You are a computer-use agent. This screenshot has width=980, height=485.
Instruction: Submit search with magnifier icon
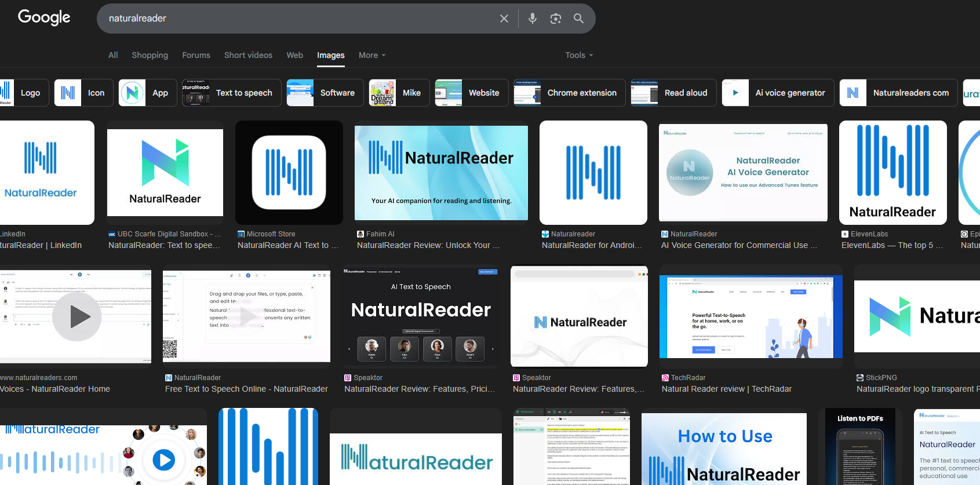[578, 19]
